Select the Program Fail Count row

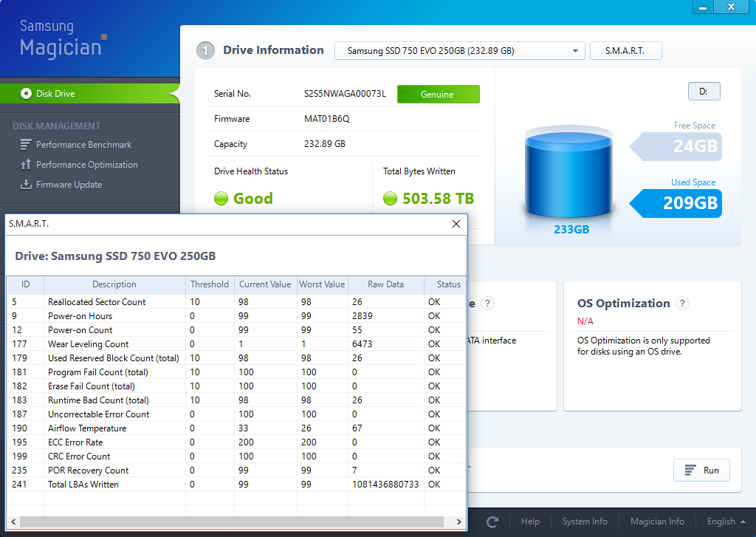pyautogui.click(x=236, y=372)
